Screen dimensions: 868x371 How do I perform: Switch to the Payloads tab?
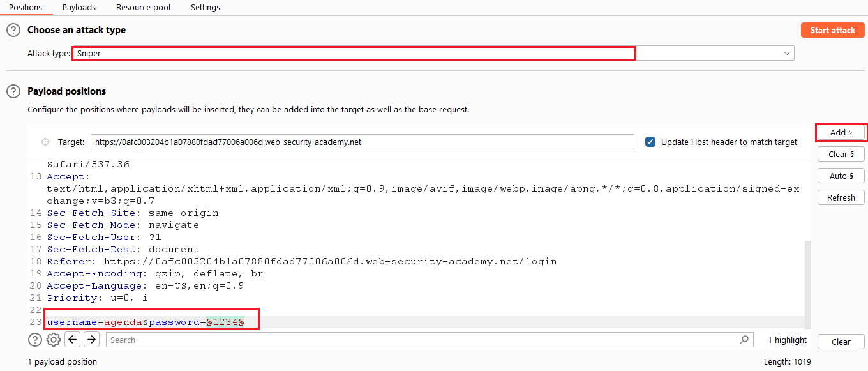(x=79, y=8)
